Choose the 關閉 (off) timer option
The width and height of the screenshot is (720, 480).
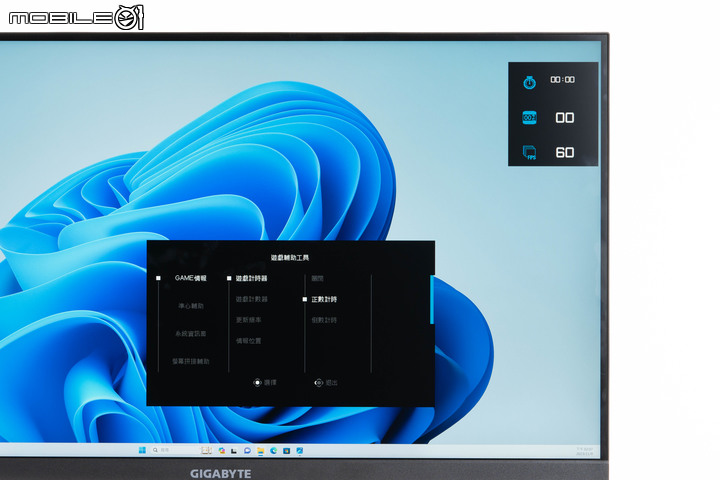317,278
